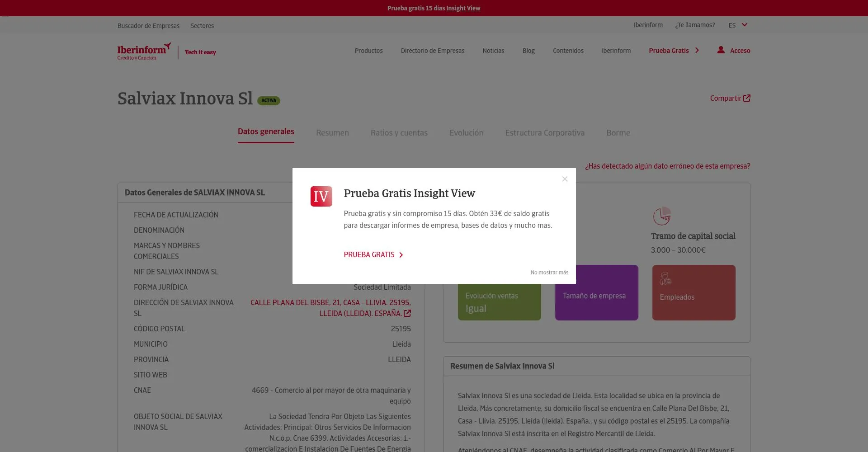Expand the ES language dropdown
Viewport: 868px width, 452px height.
click(738, 25)
